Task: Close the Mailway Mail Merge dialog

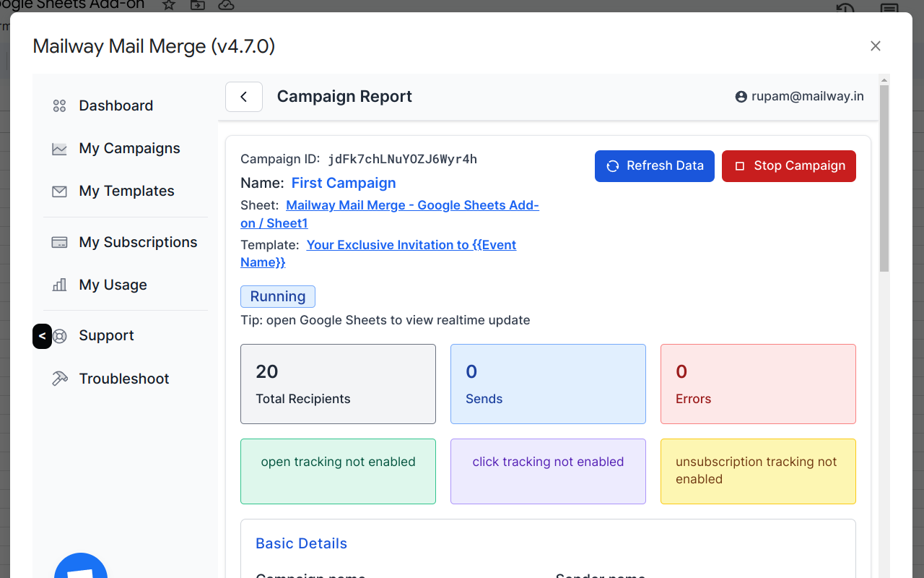Action: tap(876, 46)
